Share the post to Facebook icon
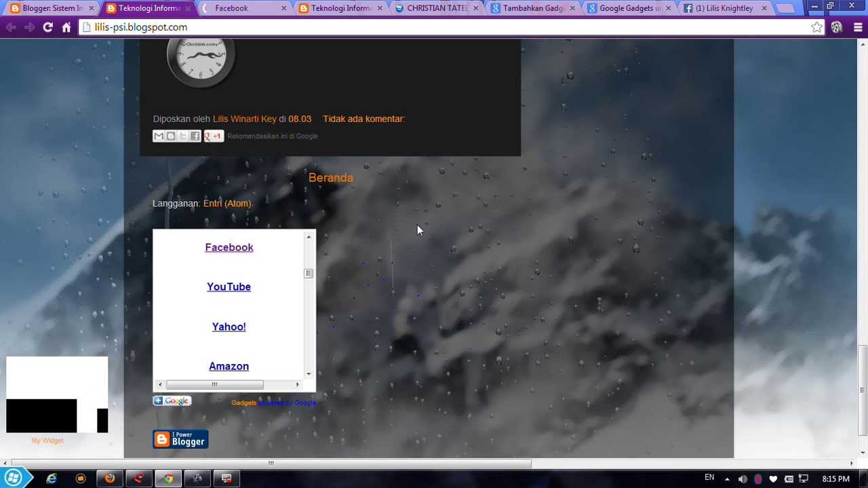Viewport: 868px width, 488px height. [x=195, y=136]
